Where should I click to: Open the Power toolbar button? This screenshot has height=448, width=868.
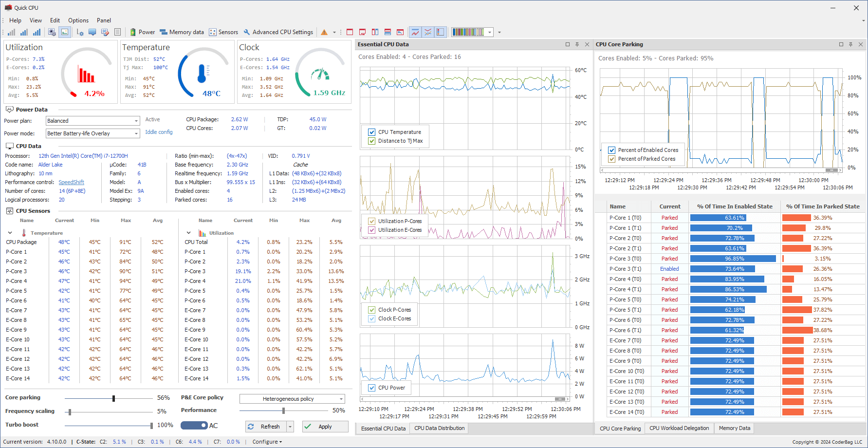point(142,32)
